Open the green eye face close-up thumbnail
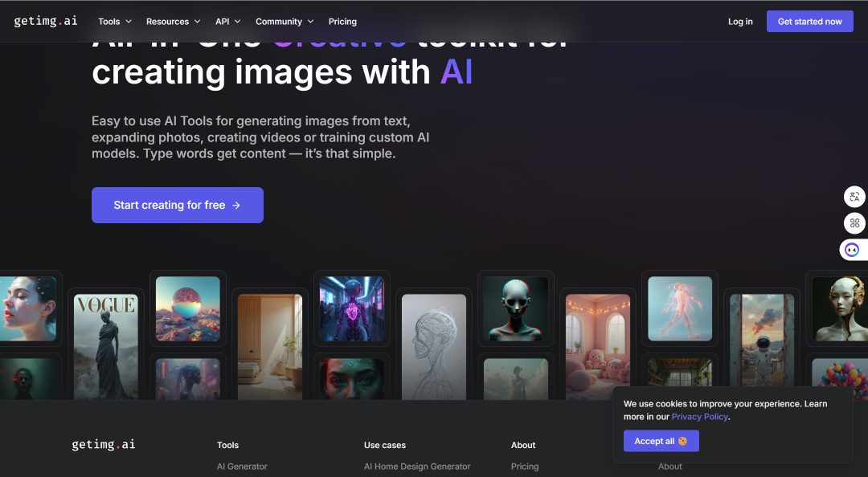 click(352, 379)
